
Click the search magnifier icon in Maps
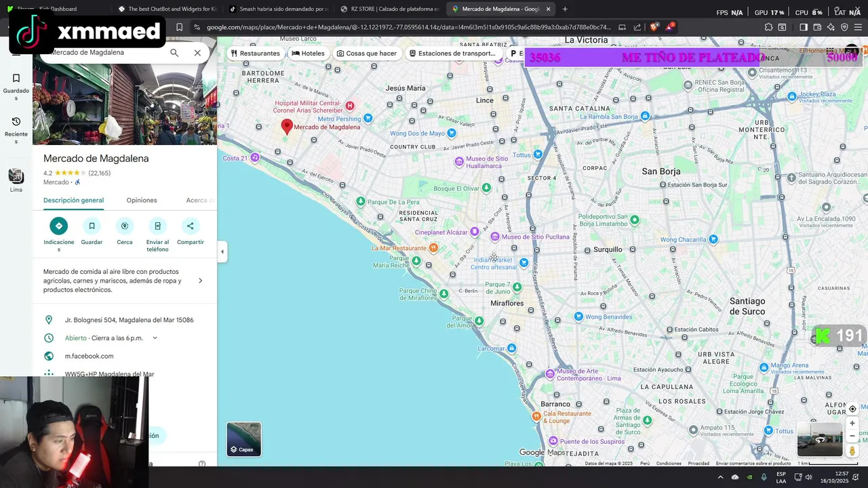click(x=174, y=53)
